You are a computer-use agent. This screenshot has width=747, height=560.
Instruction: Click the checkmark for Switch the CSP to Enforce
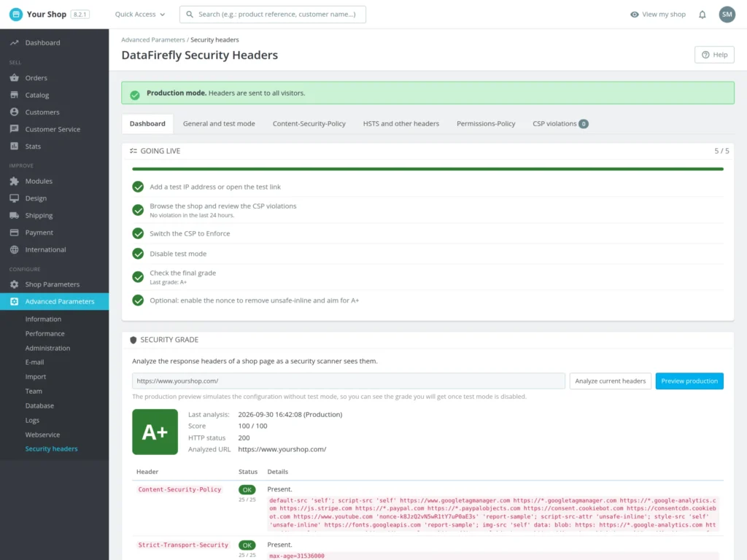click(x=138, y=233)
